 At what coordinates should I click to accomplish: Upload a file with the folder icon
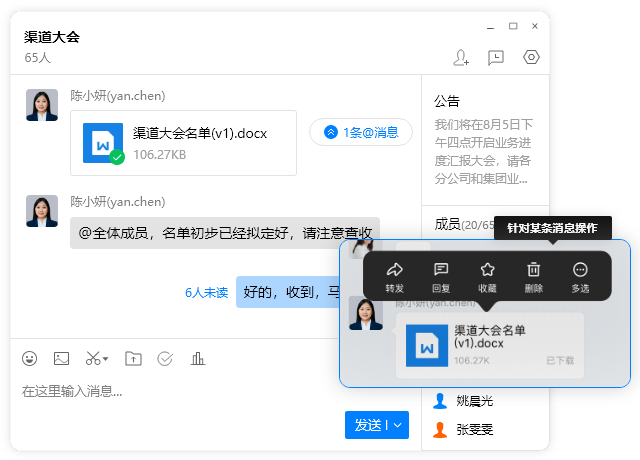[133, 359]
